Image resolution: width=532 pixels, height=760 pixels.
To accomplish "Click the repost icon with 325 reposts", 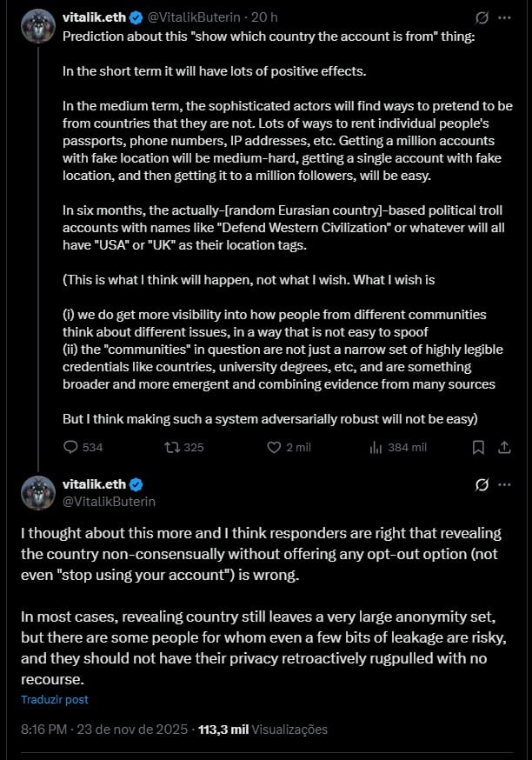I will pos(172,447).
